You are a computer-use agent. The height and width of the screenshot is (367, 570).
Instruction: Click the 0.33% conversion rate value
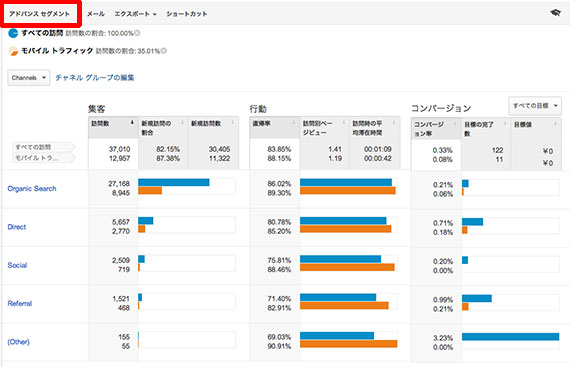click(442, 150)
